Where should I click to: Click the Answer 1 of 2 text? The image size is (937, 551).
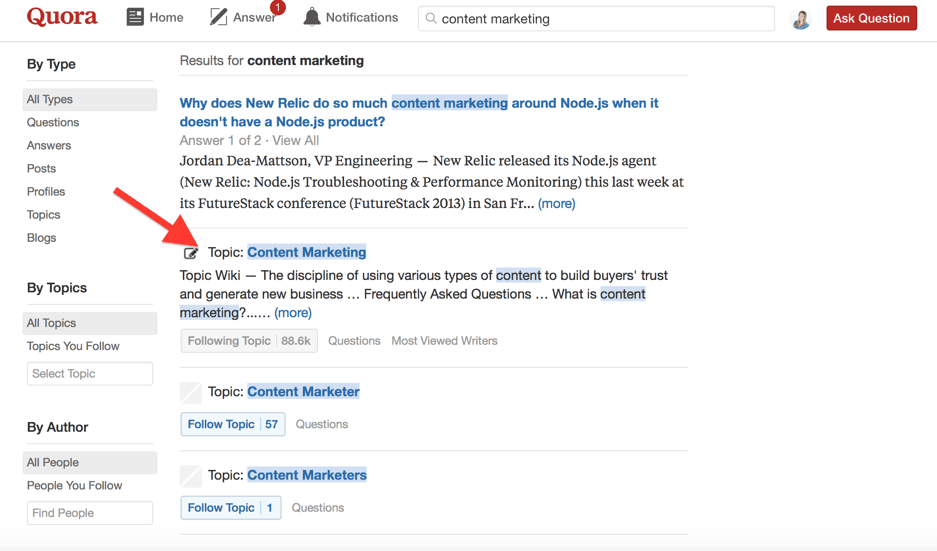(x=221, y=141)
